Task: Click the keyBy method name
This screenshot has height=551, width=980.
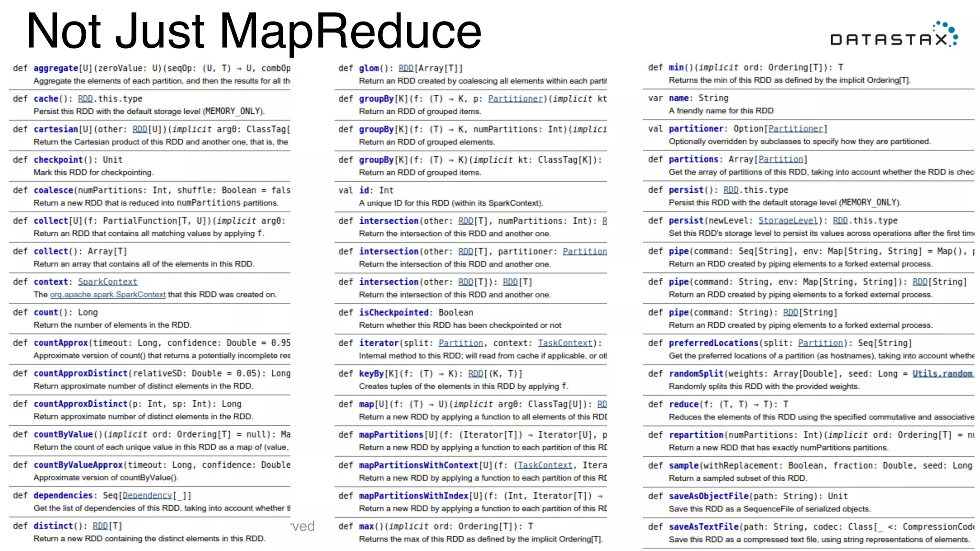Action: [371, 374]
